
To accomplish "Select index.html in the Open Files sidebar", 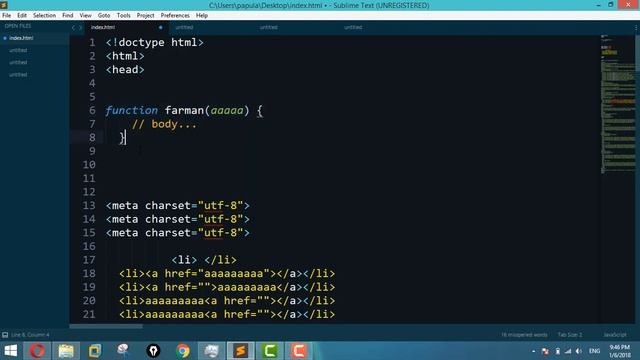I will (x=21, y=38).
